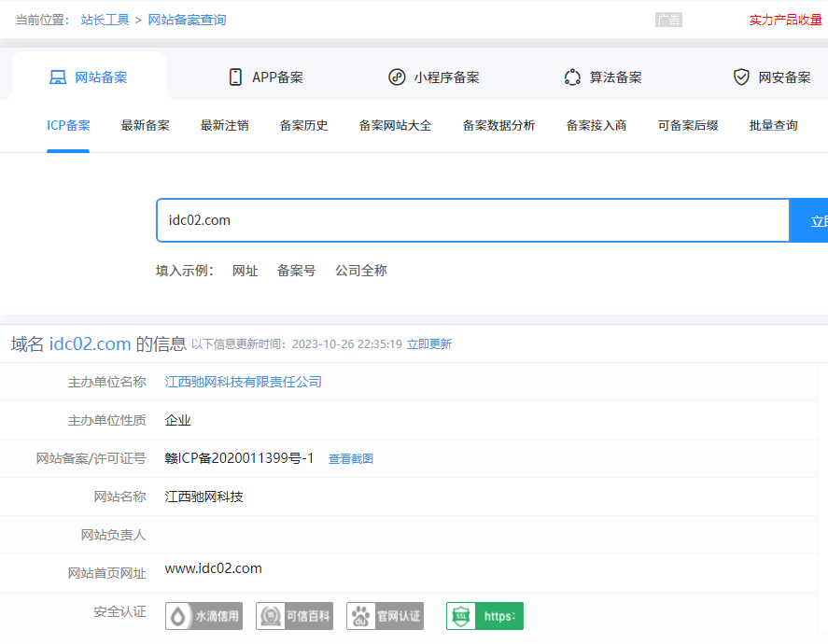
Task: Open the 最新注销 sub-tab
Action: coord(224,126)
